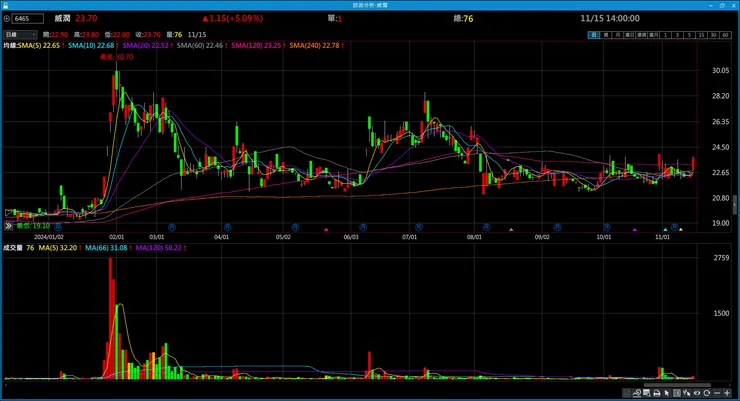Click the chart drawing tool icon in bottom toolbar
This screenshot has width=740, height=401.
(x=637, y=393)
